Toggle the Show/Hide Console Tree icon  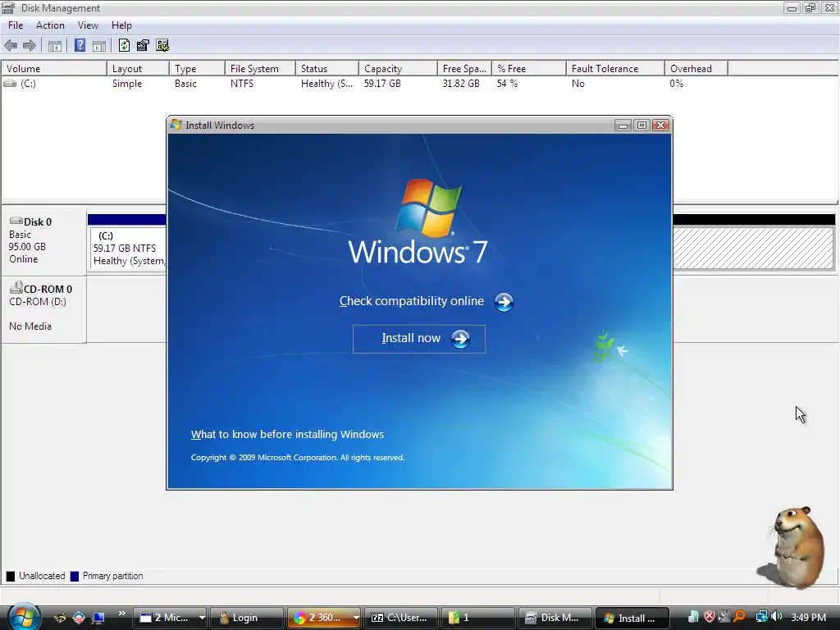tap(55, 46)
